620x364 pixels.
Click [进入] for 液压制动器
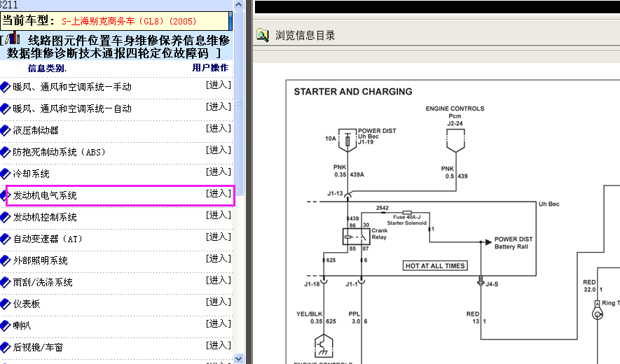[x=219, y=128]
